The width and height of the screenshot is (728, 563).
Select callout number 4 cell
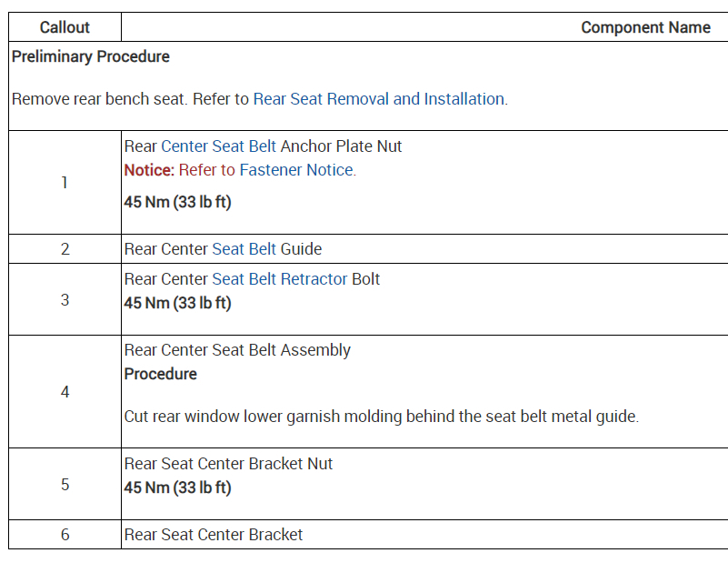click(65, 392)
